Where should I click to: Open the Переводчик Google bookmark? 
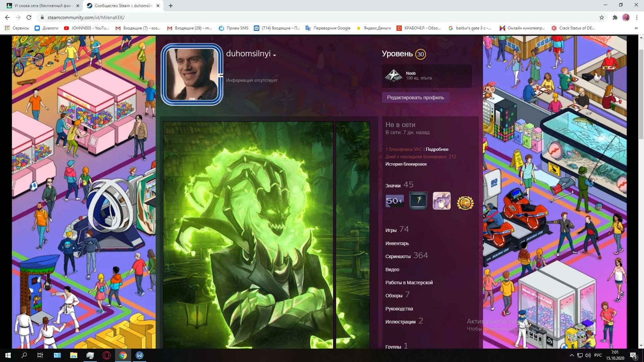point(328,28)
